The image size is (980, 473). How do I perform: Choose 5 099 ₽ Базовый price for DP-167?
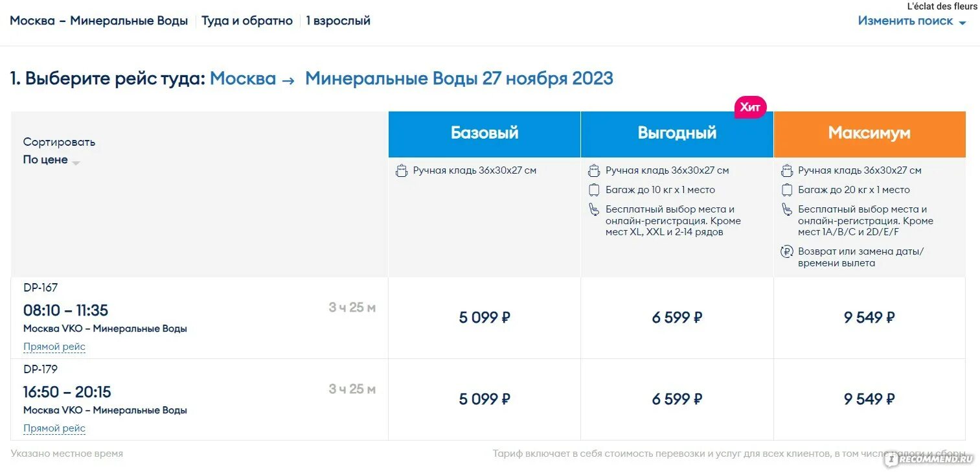pos(484,317)
